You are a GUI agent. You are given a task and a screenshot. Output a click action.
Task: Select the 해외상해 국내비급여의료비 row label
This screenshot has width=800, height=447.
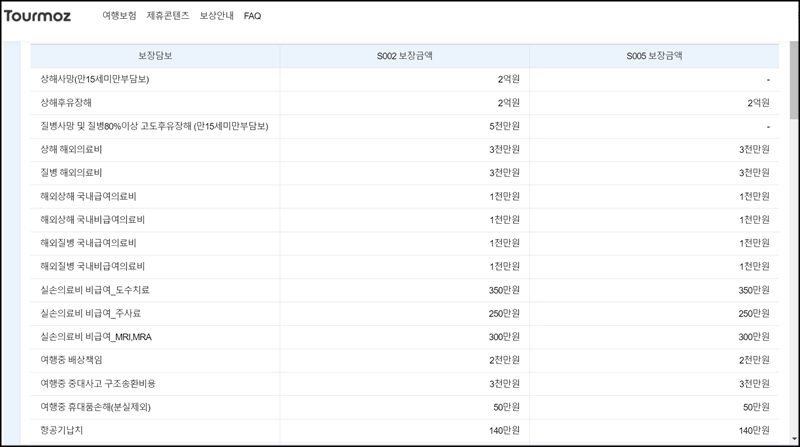(x=92, y=220)
